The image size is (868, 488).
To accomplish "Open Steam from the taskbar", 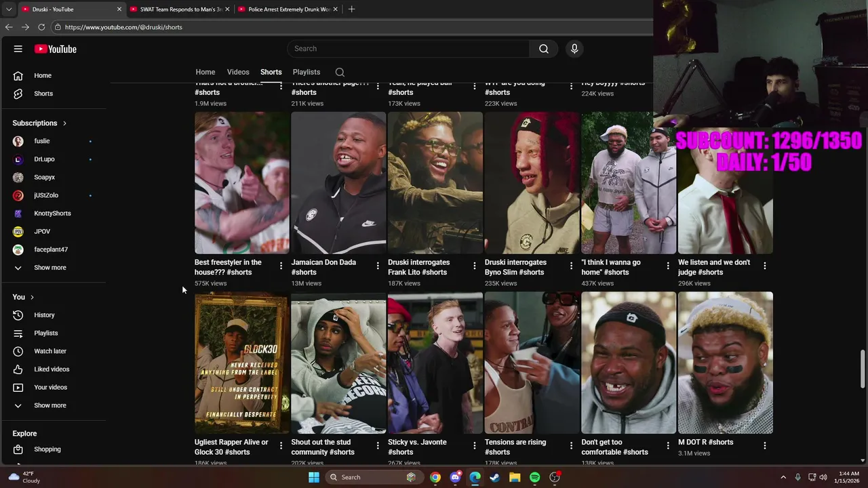I will pos(494,477).
